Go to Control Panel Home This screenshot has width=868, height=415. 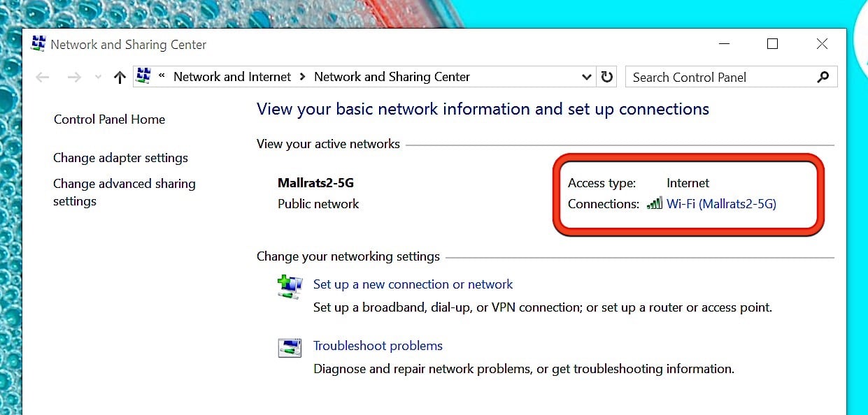click(x=109, y=119)
